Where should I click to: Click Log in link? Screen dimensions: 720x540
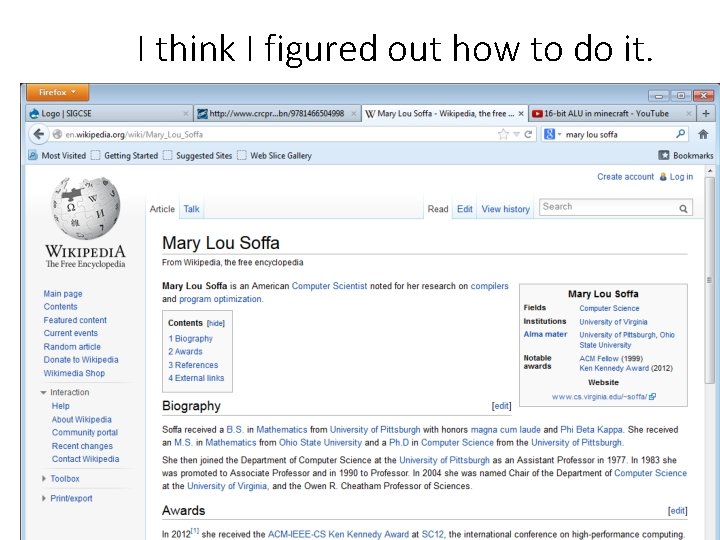[681, 177]
